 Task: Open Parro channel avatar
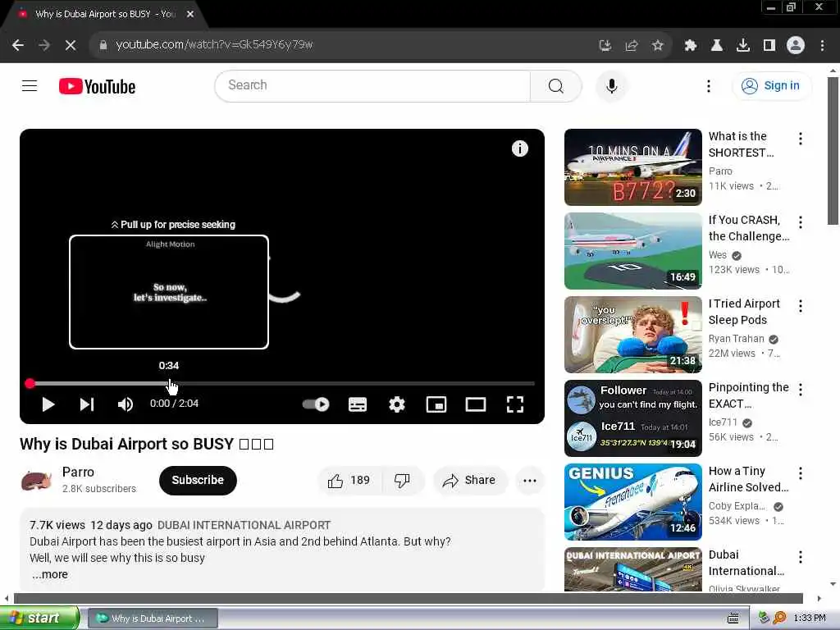click(x=36, y=481)
